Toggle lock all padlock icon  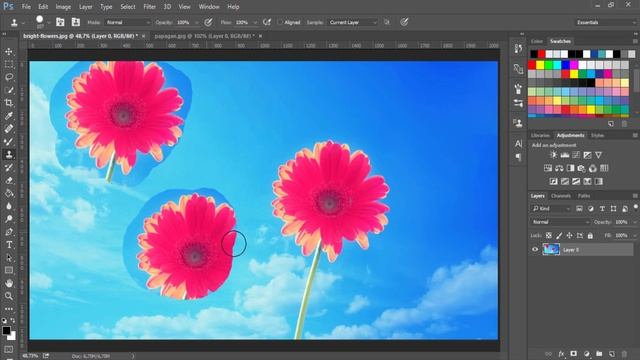[x=590, y=236]
